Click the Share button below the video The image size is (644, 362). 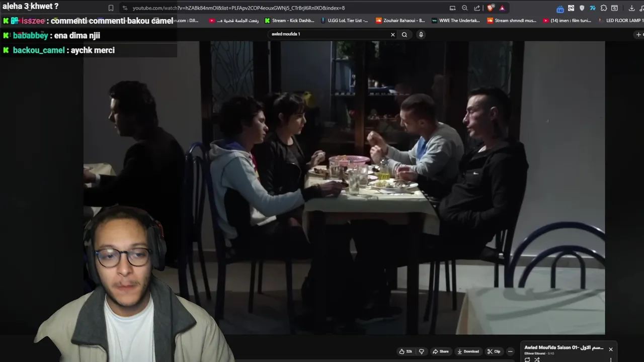click(441, 351)
